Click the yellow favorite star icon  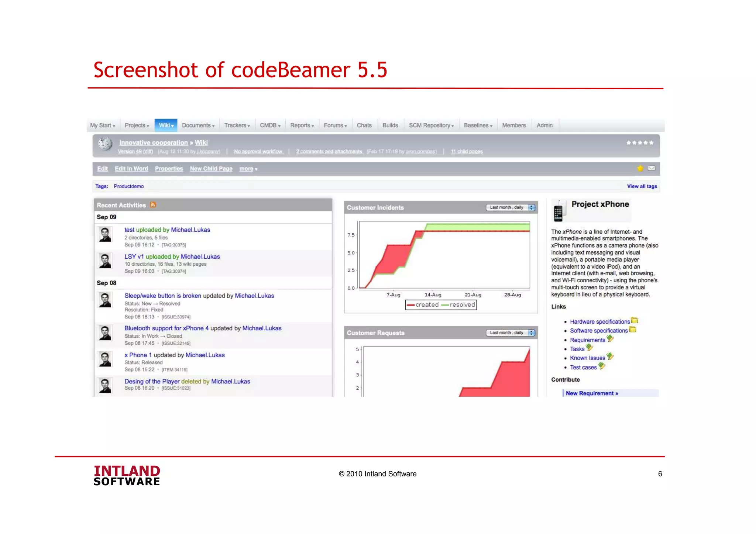(x=640, y=168)
